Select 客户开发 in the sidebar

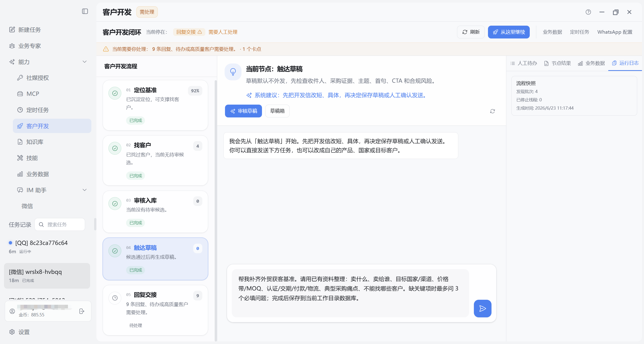[52, 126]
